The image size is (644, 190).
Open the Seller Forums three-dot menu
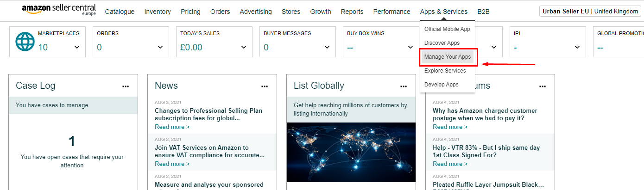click(x=543, y=86)
